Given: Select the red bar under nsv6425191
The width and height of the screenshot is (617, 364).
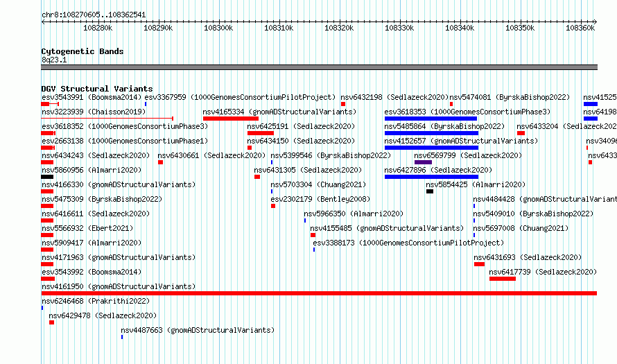Looking at the screenshot, I should [x=261, y=133].
